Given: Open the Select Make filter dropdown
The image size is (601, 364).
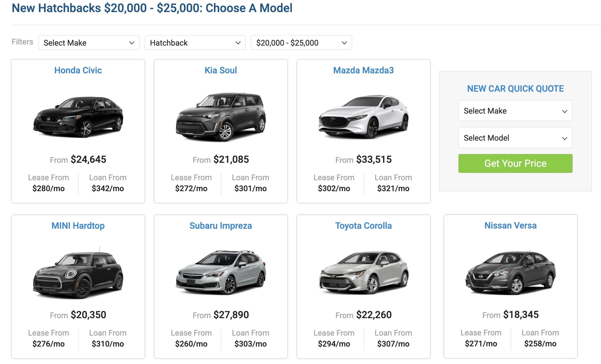Looking at the screenshot, I should click(x=89, y=43).
